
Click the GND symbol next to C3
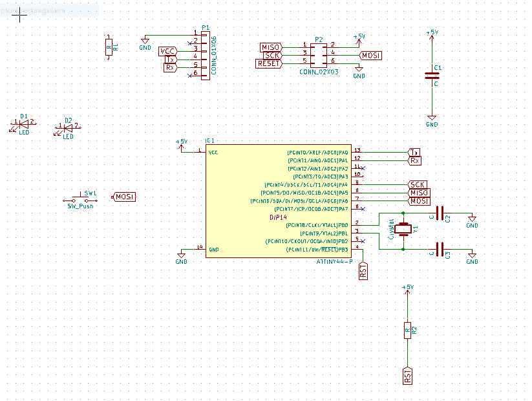[x=472, y=257]
